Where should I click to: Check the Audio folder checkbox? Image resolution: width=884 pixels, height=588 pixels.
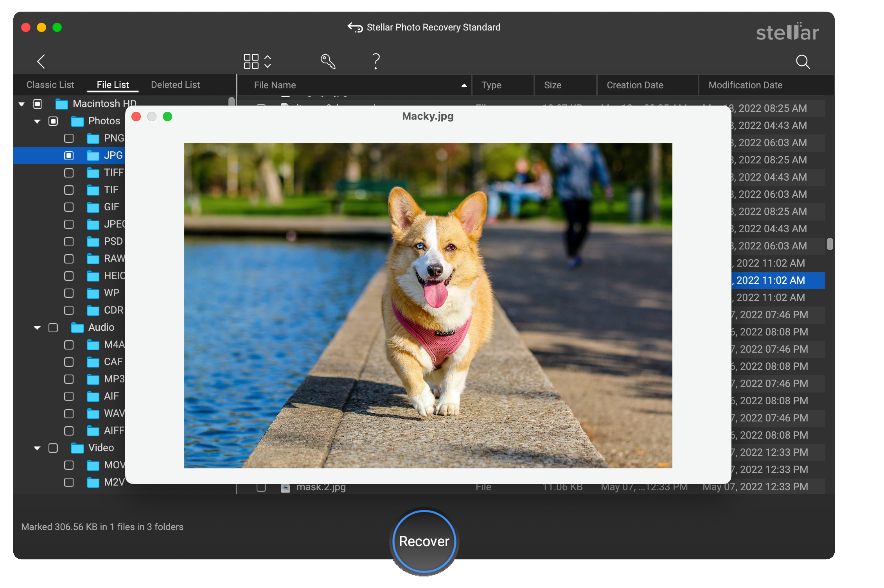(53, 328)
